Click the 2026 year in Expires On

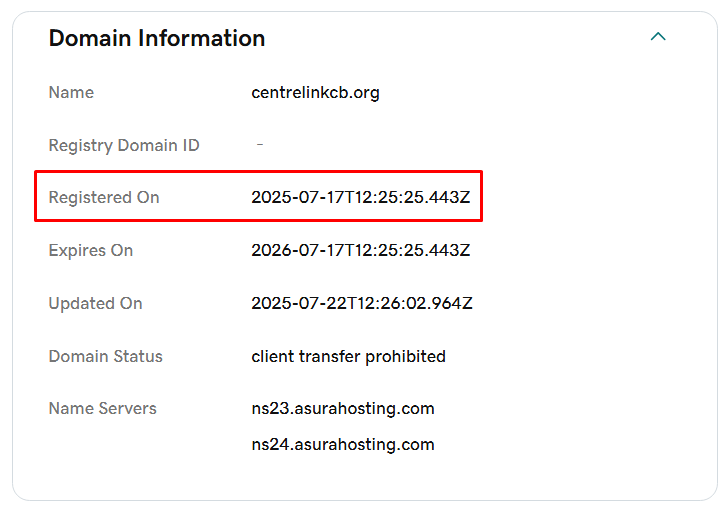click(270, 251)
